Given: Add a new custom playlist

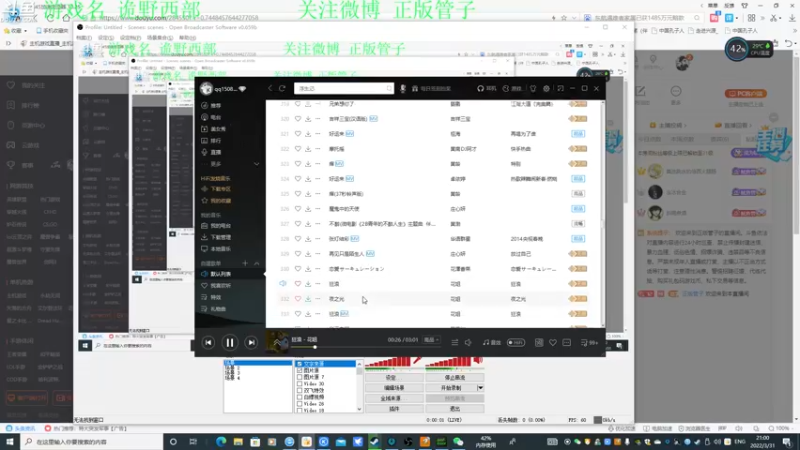Looking at the screenshot, I should point(245,263).
